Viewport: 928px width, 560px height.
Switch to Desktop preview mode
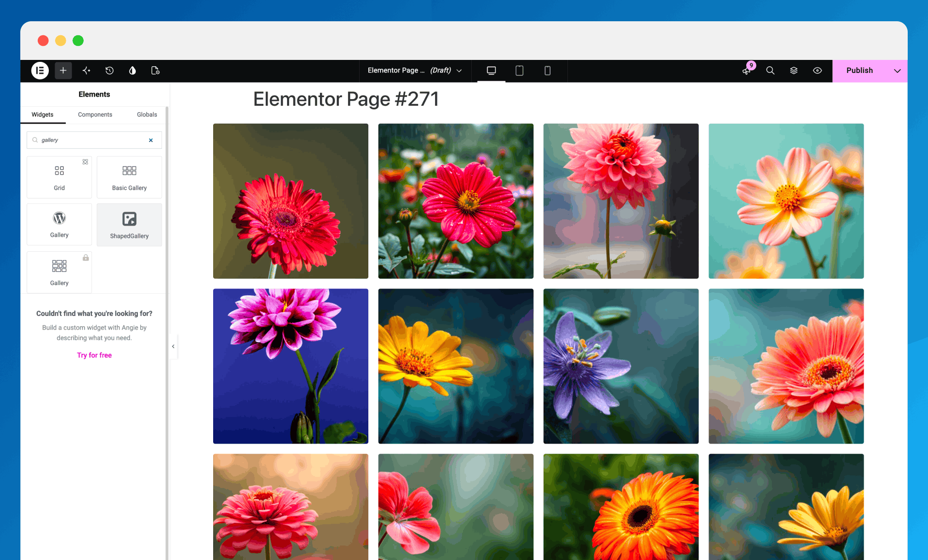point(492,71)
